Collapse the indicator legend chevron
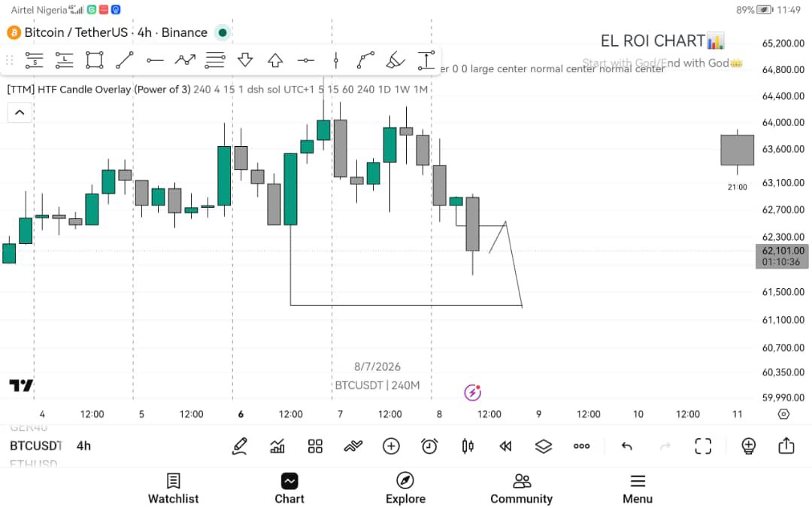This screenshot has width=812, height=508. (20, 112)
